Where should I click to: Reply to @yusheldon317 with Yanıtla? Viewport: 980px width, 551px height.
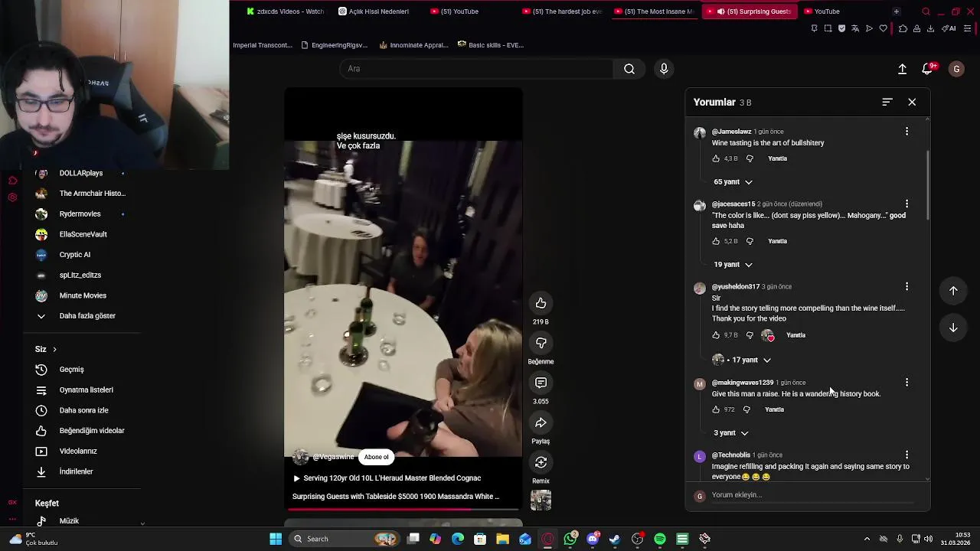pyautogui.click(x=795, y=335)
